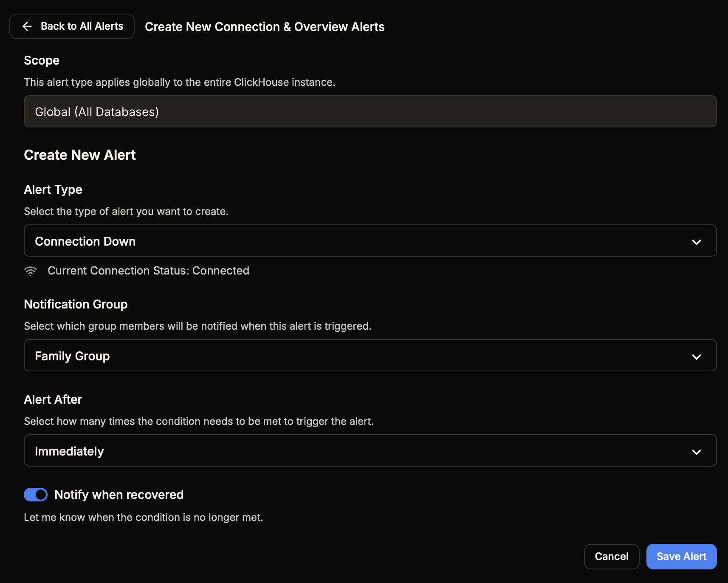728x583 pixels.
Task: Click 'Select which group members will be notified' text
Action: click(x=198, y=326)
